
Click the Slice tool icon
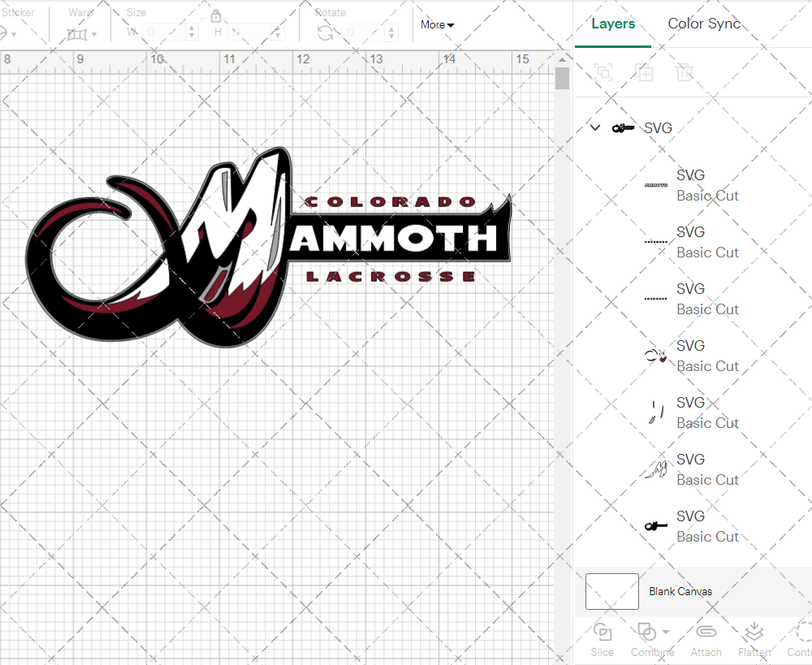603,633
